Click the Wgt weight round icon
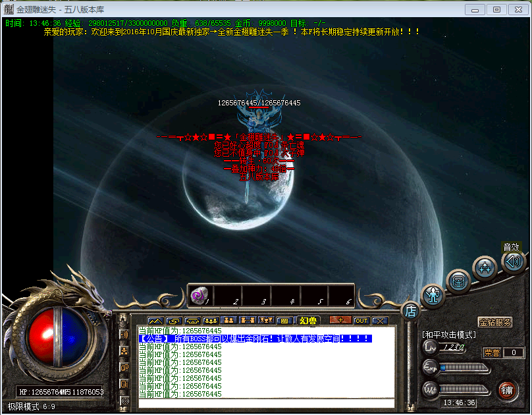Image resolution: width=532 pixels, height=415 pixels. (x=430, y=389)
